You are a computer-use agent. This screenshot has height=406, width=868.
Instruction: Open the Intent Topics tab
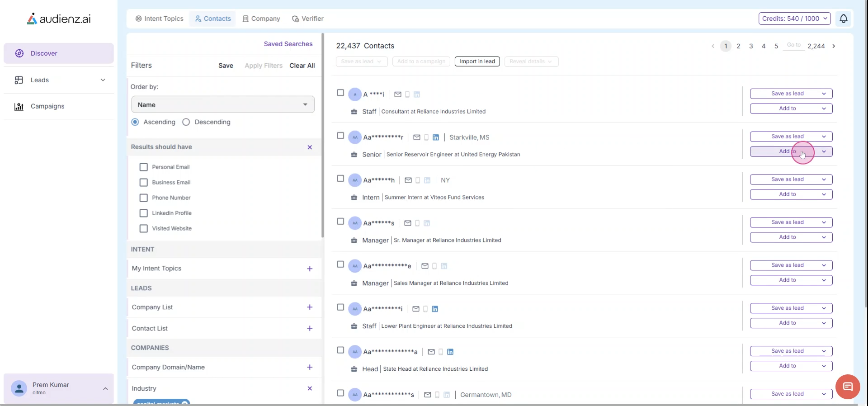coord(160,19)
